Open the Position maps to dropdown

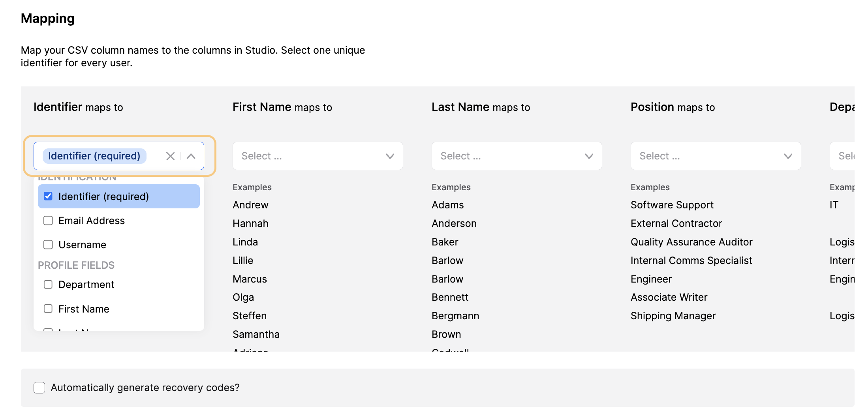[716, 156]
